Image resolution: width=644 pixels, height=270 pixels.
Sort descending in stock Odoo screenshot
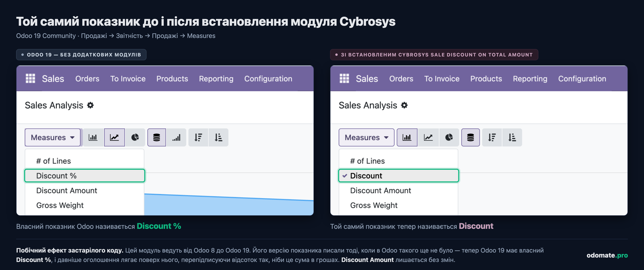click(198, 137)
